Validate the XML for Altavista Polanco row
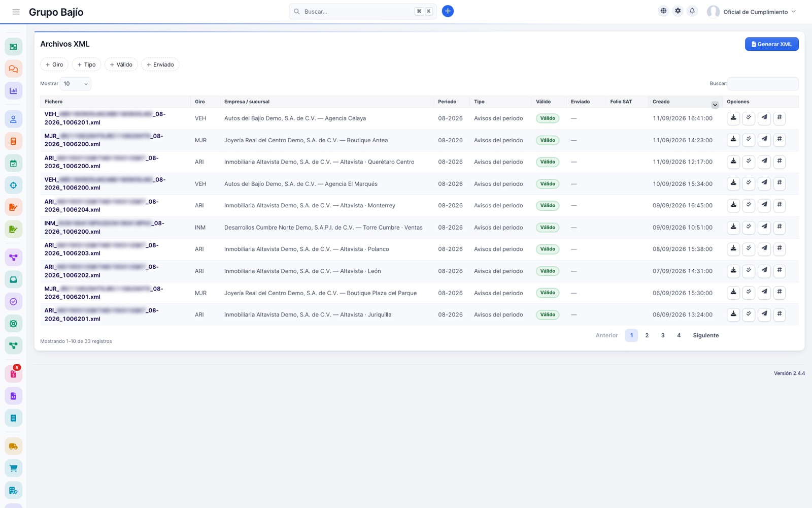This screenshot has width=812, height=508. (x=749, y=249)
